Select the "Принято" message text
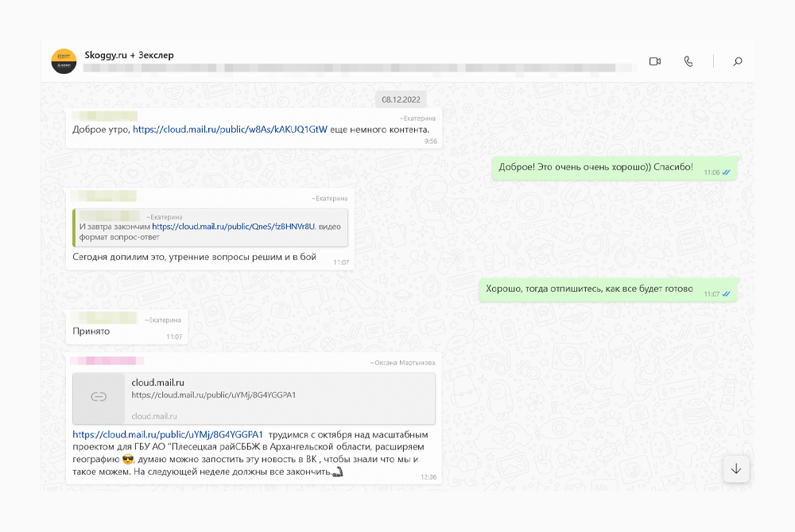Image resolution: width=795 pixels, height=532 pixels. [x=91, y=331]
